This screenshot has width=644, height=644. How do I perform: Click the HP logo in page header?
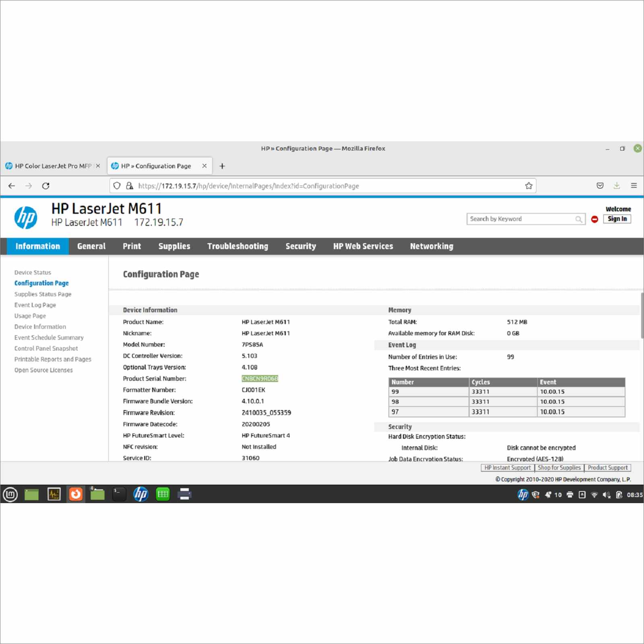(x=26, y=217)
